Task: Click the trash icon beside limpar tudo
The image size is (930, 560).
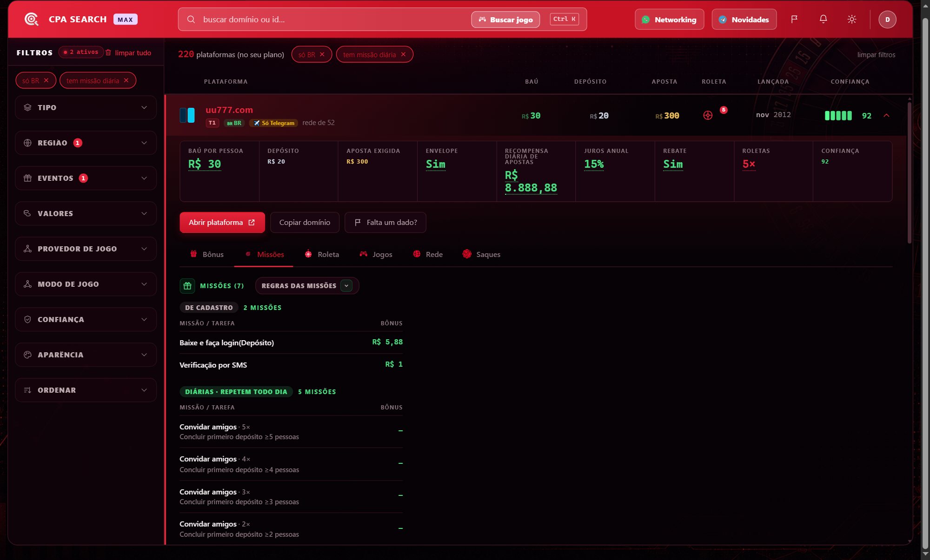Action: [108, 53]
